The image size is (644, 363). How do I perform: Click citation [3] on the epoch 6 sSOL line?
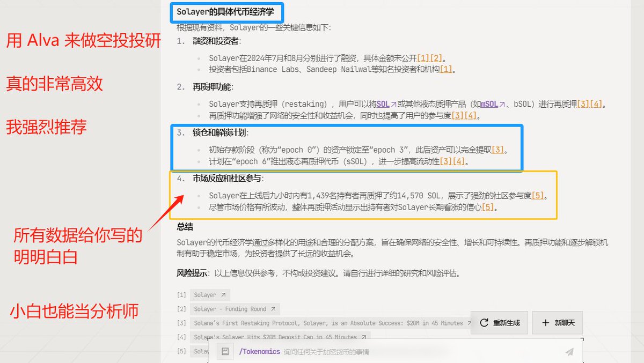pyautogui.click(x=445, y=161)
